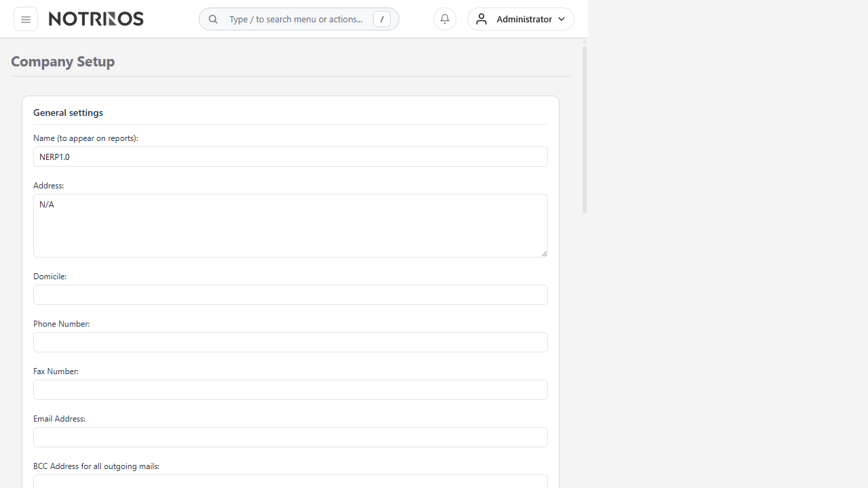
Task: Open the notifications bell
Action: click(x=445, y=19)
